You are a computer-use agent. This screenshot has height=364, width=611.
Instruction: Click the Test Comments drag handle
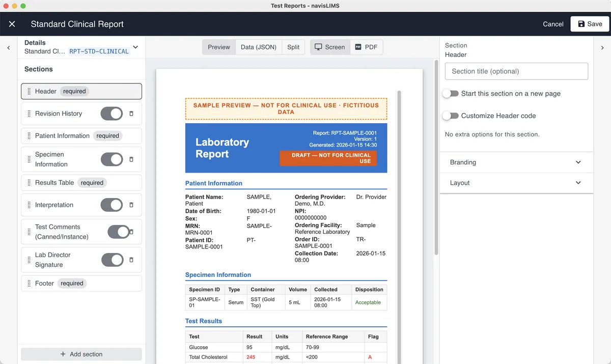tap(29, 232)
